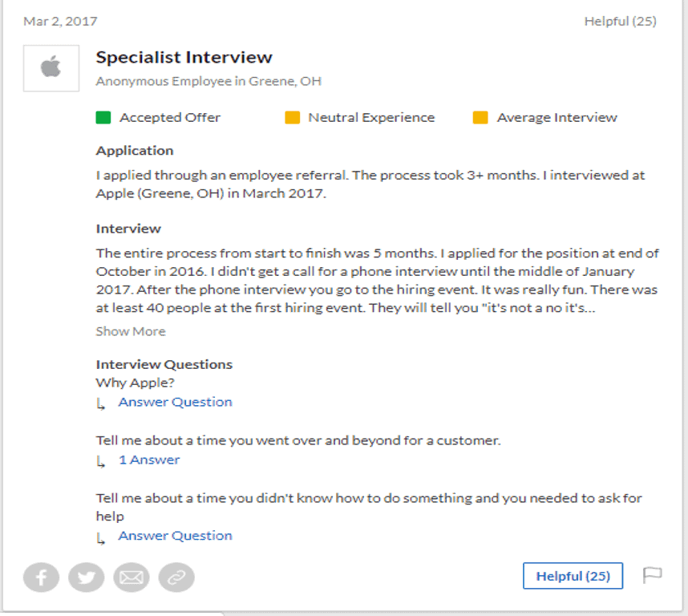The width and height of the screenshot is (688, 616).
Task: Click reply arrow icon beside 1 Answer
Action: pos(101,461)
